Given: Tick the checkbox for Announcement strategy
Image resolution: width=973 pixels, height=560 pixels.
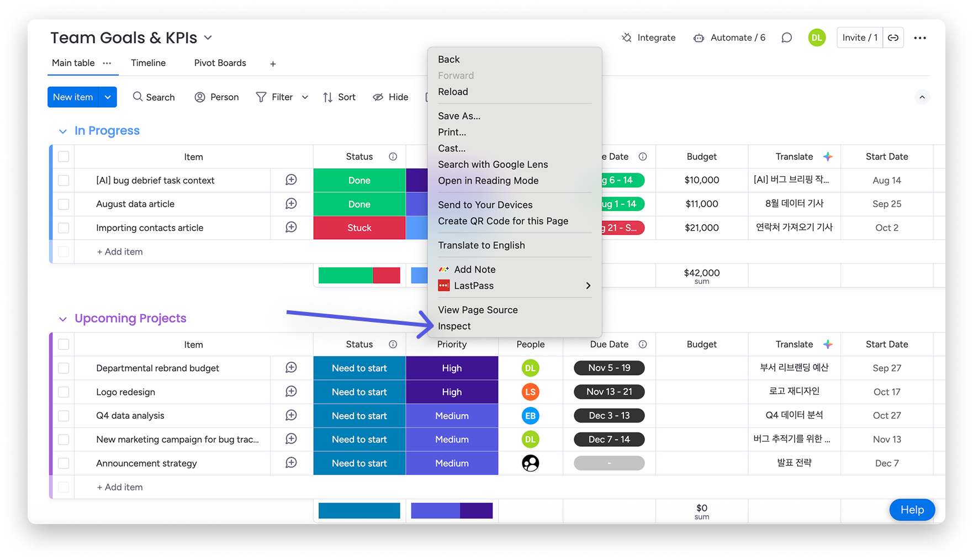Looking at the screenshot, I should [x=63, y=463].
